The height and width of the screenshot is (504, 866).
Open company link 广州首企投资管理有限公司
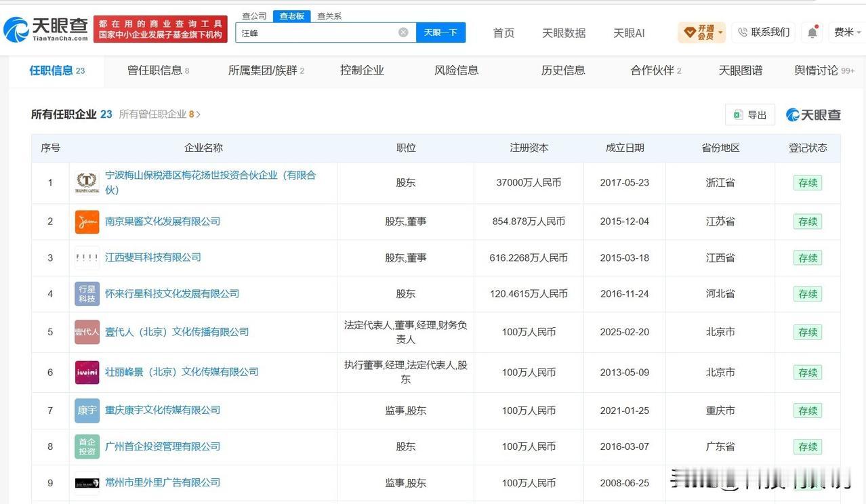(x=163, y=446)
